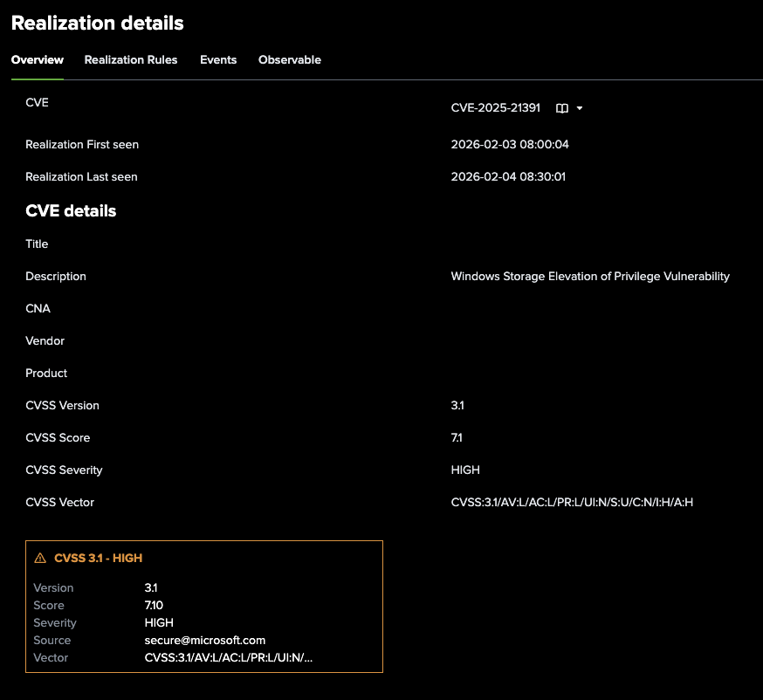Click the full CVSS Vector string value

pyautogui.click(x=572, y=502)
